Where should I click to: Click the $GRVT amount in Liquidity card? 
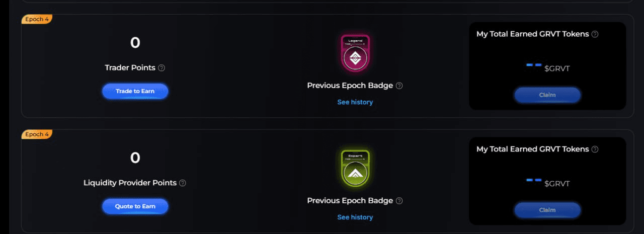547,183
